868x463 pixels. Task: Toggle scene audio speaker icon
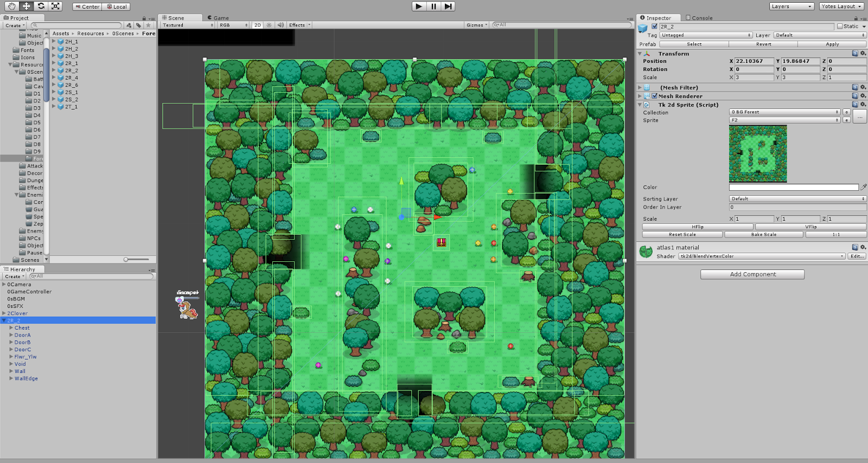280,25
